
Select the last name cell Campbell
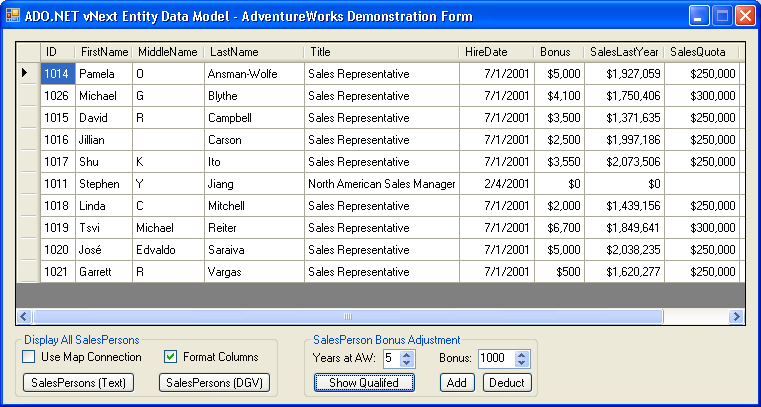(x=254, y=118)
